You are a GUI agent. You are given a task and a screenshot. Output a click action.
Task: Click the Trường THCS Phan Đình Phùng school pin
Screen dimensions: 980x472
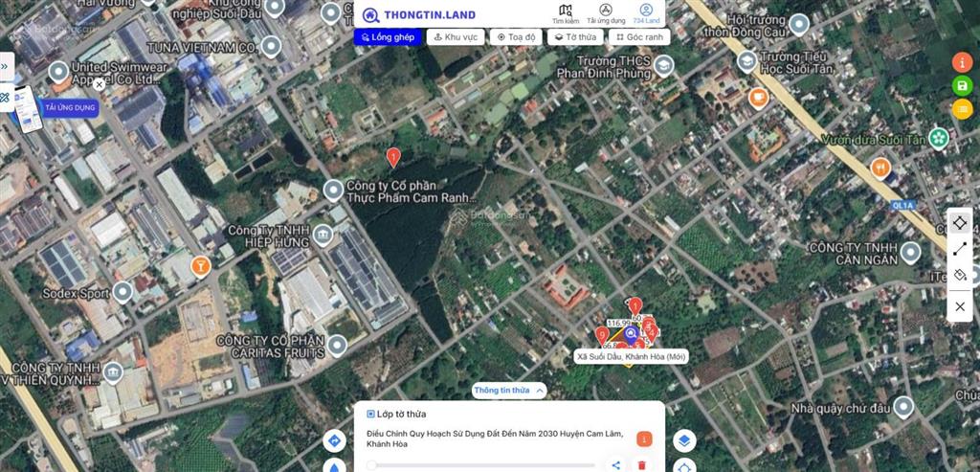[663, 65]
